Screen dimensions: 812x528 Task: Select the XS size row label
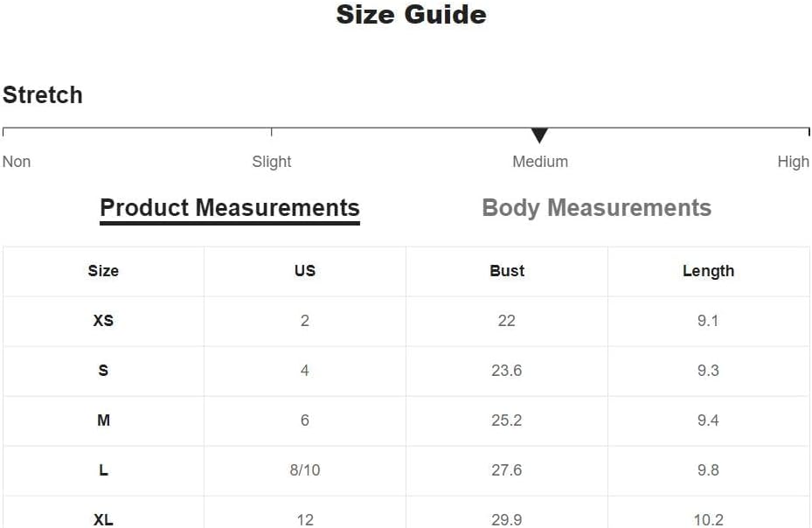click(103, 321)
